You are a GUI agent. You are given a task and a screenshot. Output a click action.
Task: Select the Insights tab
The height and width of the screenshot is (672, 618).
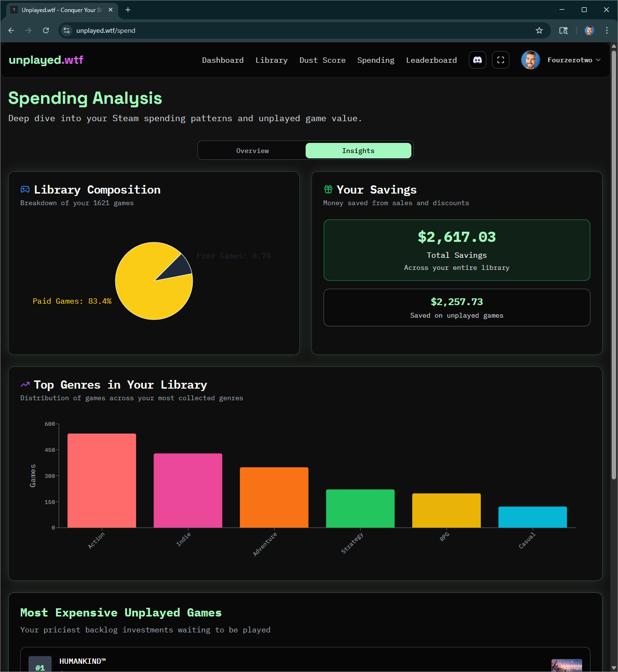click(x=358, y=151)
